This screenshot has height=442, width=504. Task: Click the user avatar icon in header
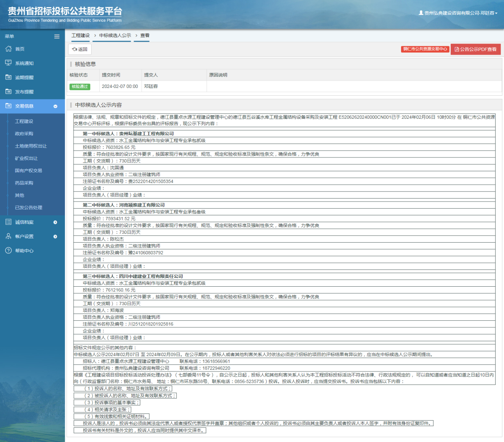coord(421,13)
